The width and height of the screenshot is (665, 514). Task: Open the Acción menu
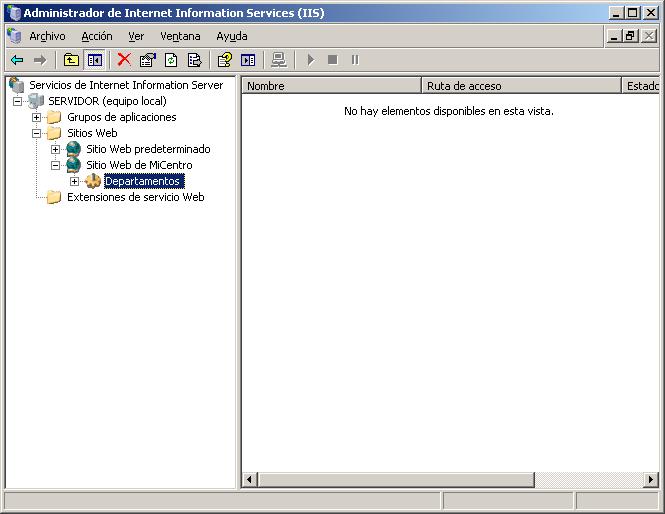click(97, 36)
